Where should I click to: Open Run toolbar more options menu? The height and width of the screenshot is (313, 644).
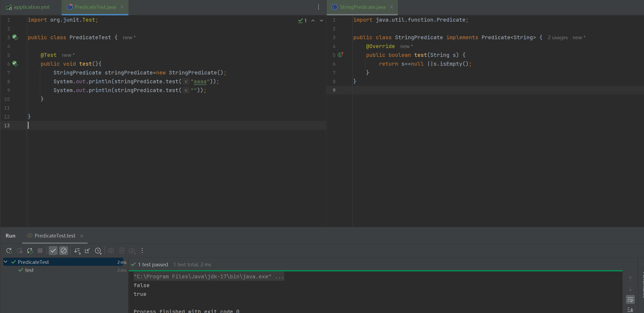click(142, 251)
